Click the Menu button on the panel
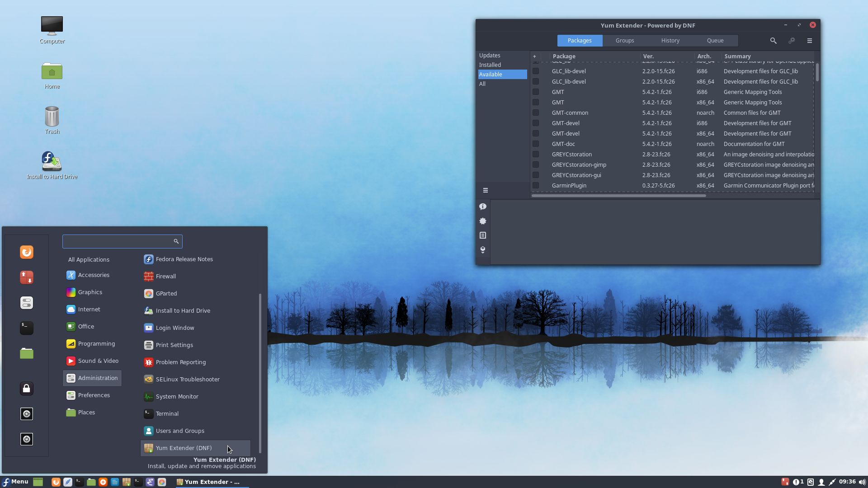This screenshot has height=488, width=868. 15,482
